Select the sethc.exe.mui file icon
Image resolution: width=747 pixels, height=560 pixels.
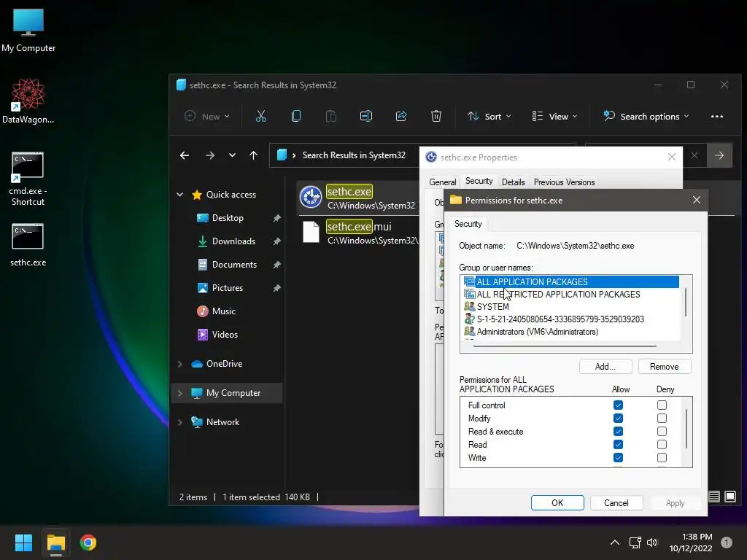click(311, 232)
